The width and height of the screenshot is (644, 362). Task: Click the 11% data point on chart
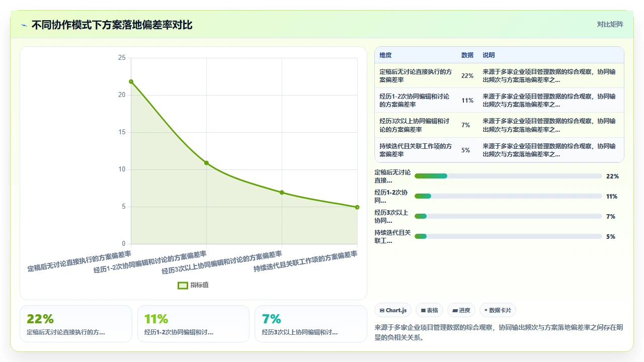pos(206,163)
